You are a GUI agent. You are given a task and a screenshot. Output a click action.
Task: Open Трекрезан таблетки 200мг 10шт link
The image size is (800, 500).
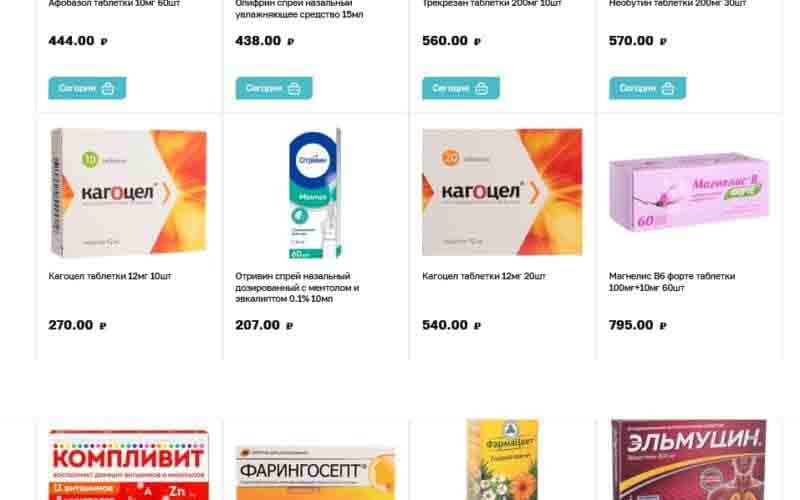point(492,4)
